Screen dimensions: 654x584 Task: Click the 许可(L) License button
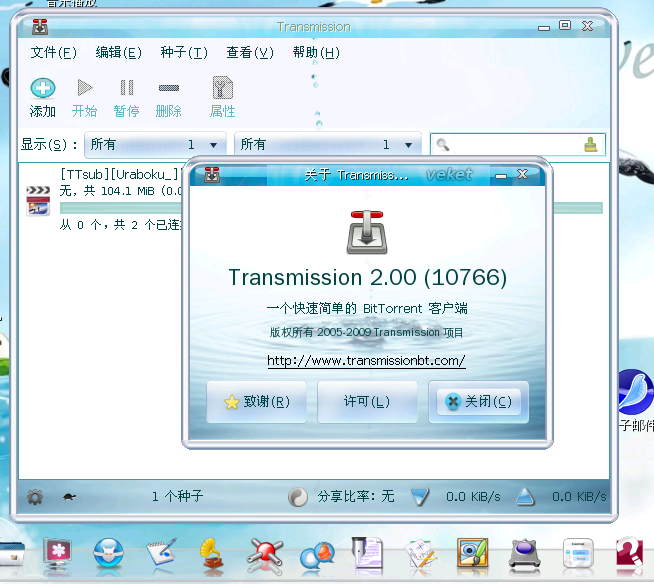367,402
